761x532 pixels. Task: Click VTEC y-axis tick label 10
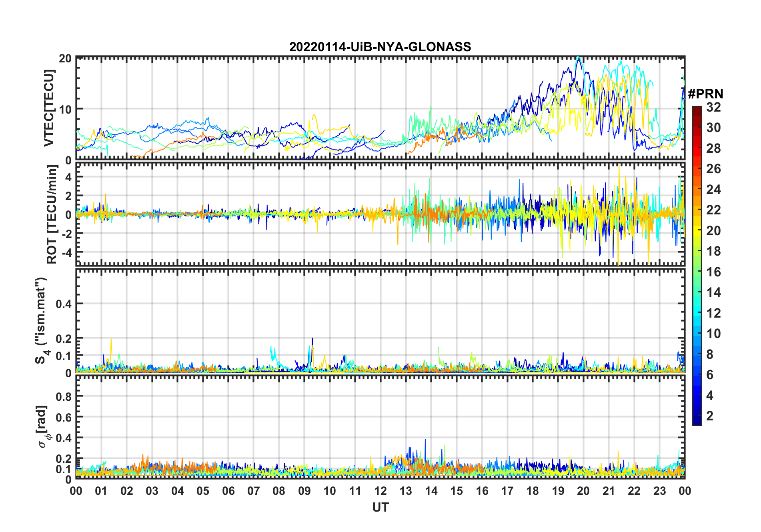coord(65,109)
